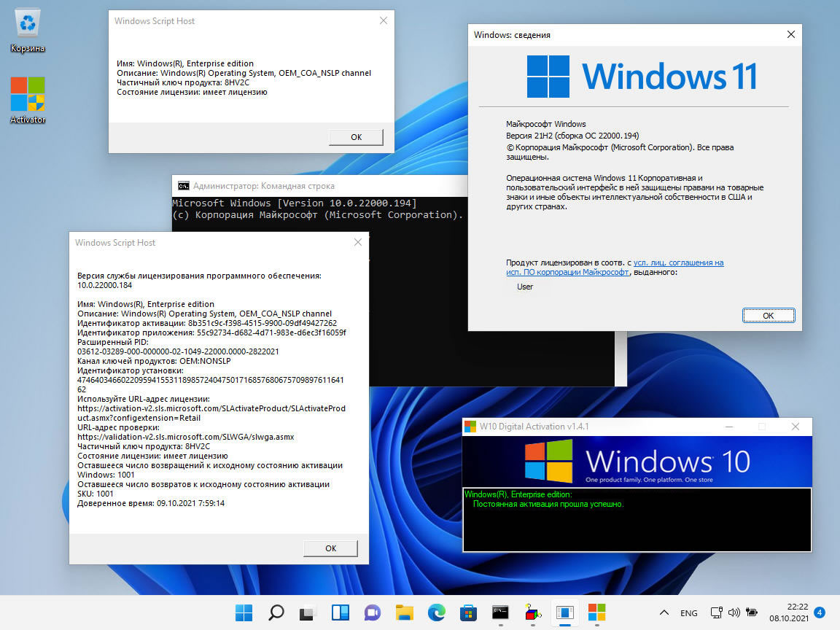Click OK in the top Windows Script Host dialog
The height and width of the screenshot is (630, 840).
[x=357, y=137]
